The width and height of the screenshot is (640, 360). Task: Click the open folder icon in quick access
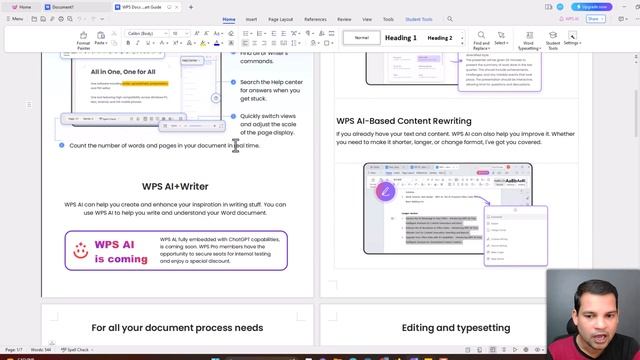pyautogui.click(x=34, y=19)
